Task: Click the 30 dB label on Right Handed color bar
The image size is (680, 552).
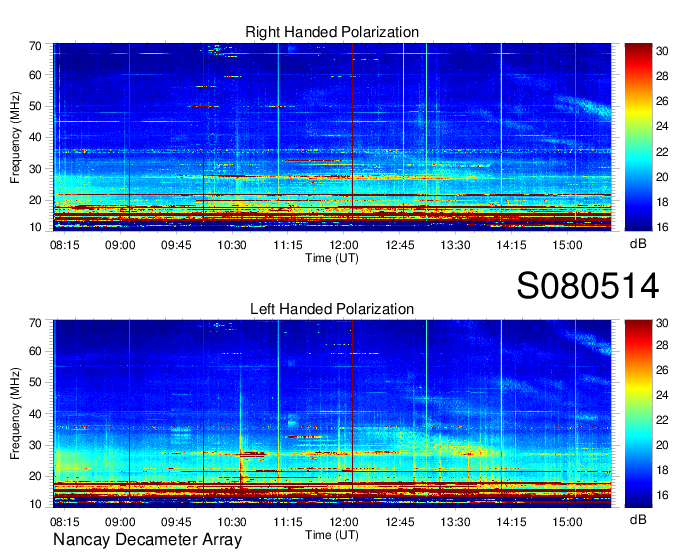Action: pos(662,51)
